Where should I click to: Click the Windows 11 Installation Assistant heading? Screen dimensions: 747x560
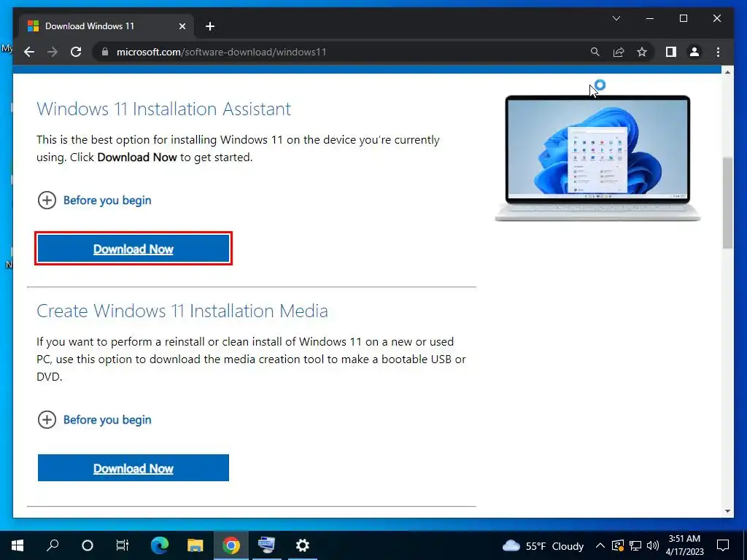click(164, 109)
